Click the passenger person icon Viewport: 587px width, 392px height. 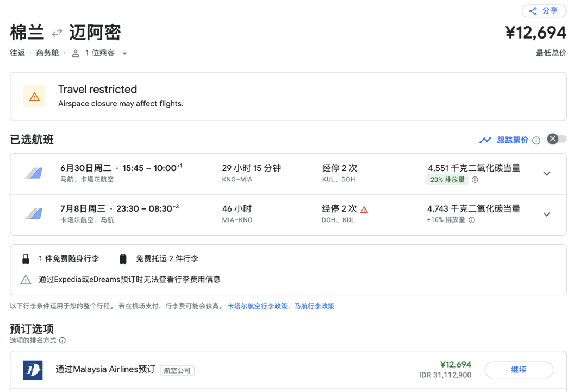(x=74, y=53)
